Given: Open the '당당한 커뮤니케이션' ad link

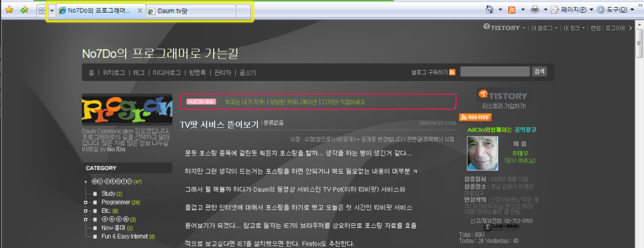Looking at the screenshot, I should tap(293, 101).
